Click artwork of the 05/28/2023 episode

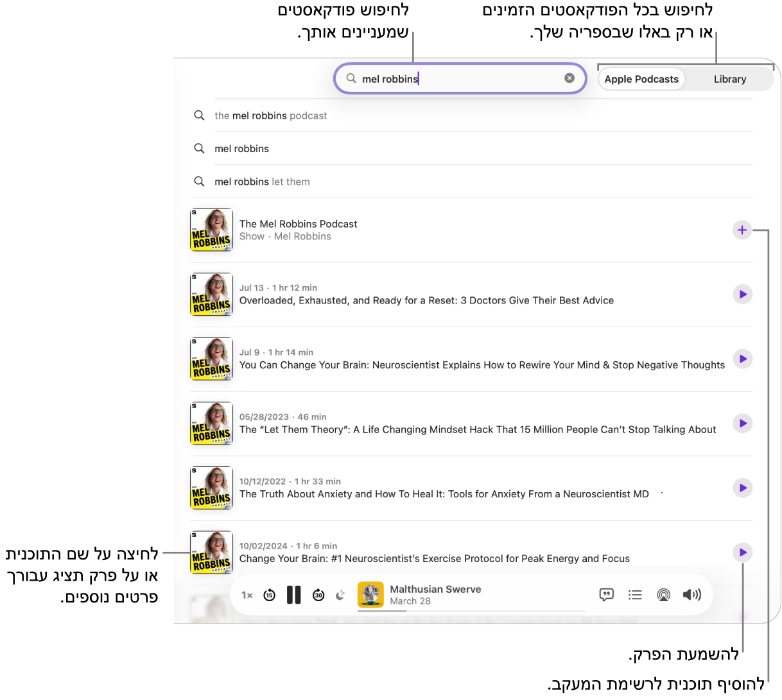point(211,423)
